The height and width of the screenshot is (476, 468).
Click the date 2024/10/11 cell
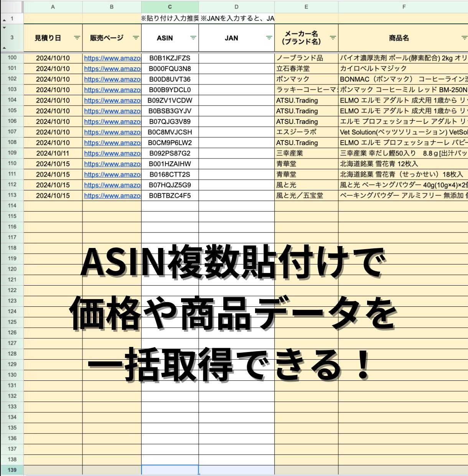(53, 153)
